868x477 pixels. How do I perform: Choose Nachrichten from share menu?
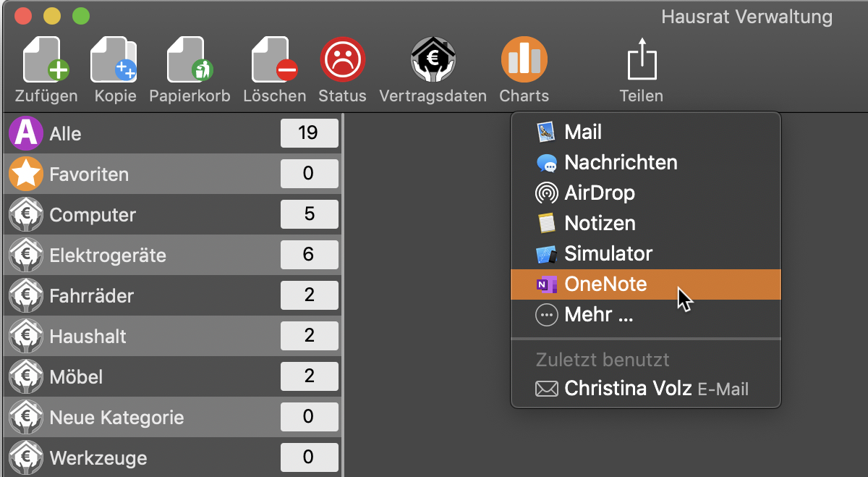[646, 163]
